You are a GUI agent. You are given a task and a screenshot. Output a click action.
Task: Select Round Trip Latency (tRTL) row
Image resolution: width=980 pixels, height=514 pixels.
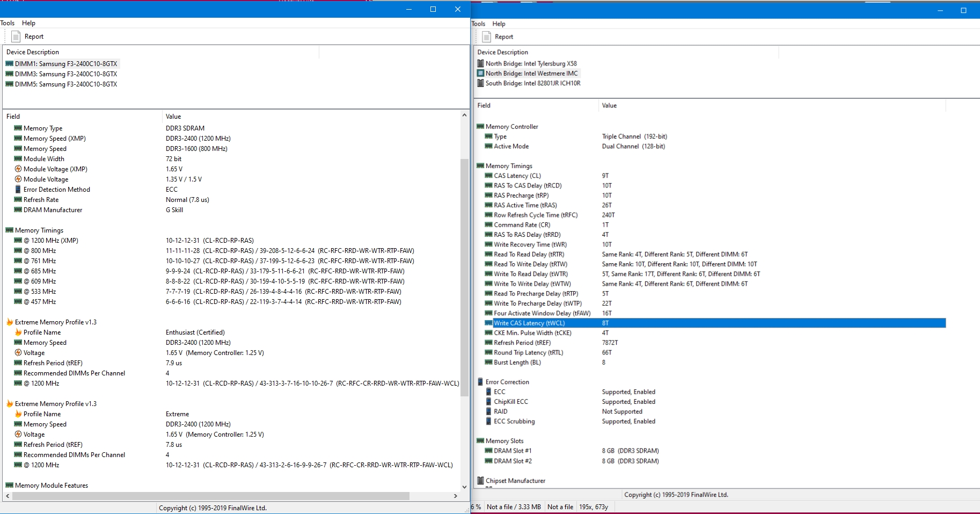[x=715, y=352]
